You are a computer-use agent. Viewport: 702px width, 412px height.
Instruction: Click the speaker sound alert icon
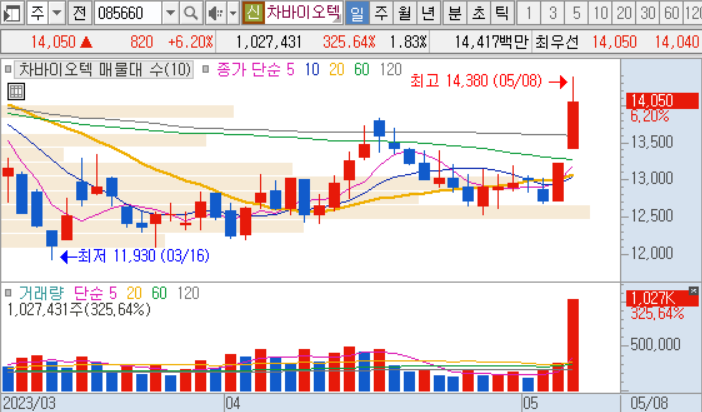click(216, 13)
